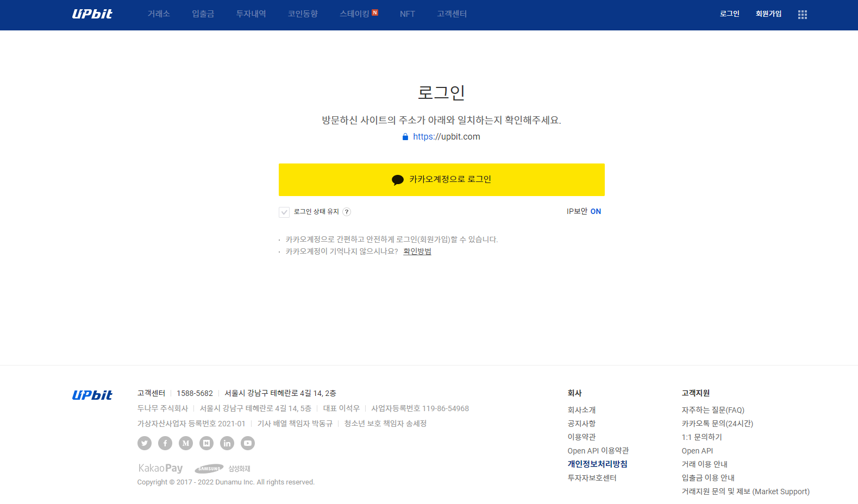Open 거래 이용 안내 link

click(704, 464)
